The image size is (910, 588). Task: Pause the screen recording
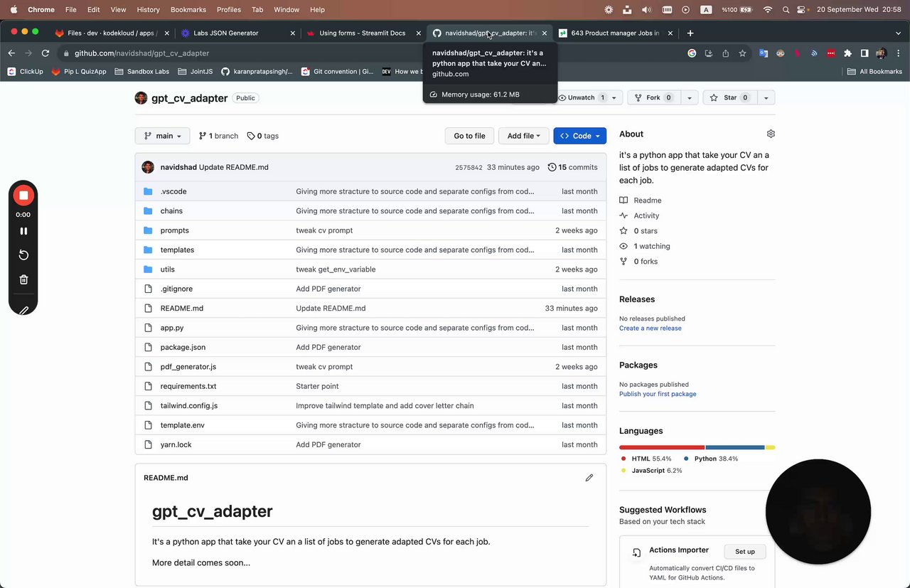click(23, 231)
